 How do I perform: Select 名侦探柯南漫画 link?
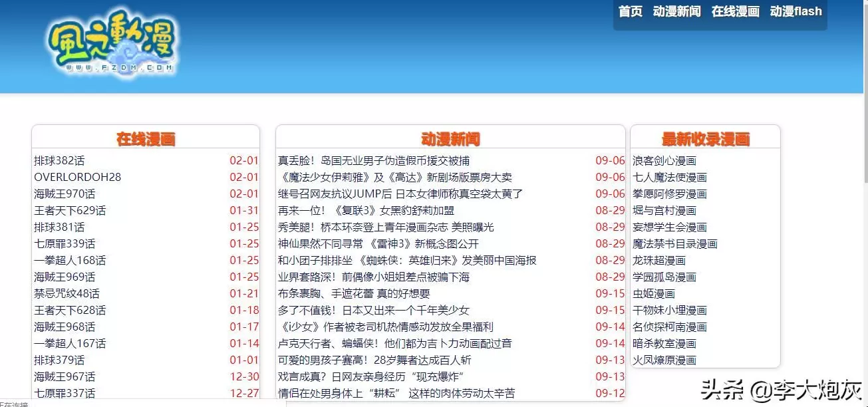pos(669,327)
